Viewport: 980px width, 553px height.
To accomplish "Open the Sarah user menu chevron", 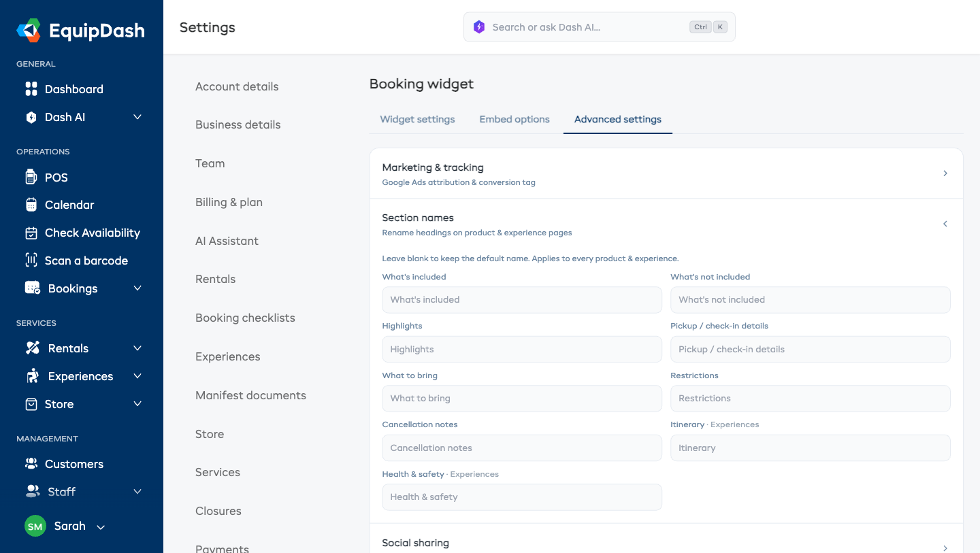I will click(101, 527).
